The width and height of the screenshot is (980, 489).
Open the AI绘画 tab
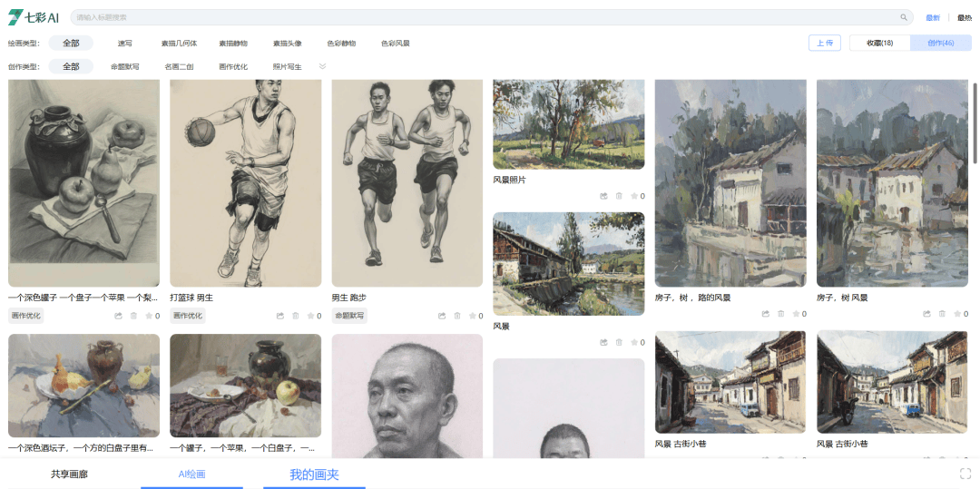pyautogui.click(x=191, y=474)
